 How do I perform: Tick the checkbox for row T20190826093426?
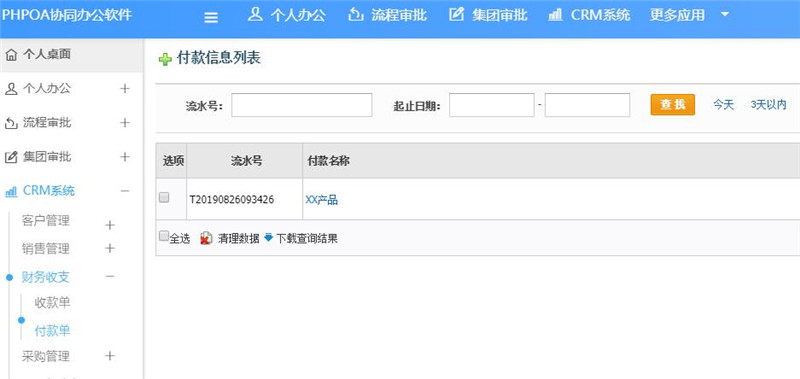tap(164, 197)
